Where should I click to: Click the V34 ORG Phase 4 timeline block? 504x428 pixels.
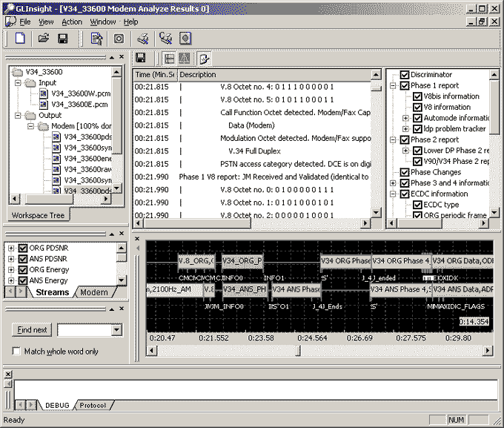401,260
